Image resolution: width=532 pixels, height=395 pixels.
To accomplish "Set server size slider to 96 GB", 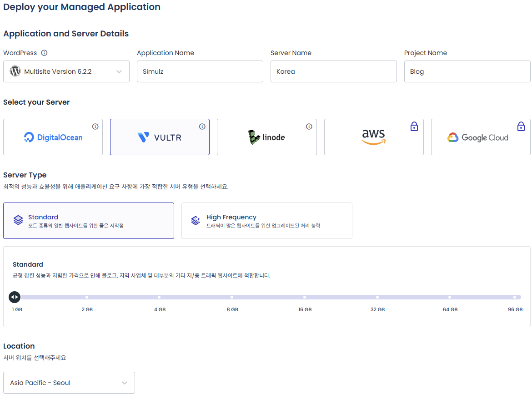I will pyautogui.click(x=515, y=297).
